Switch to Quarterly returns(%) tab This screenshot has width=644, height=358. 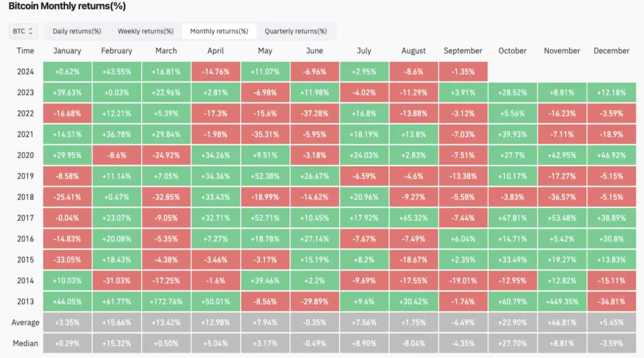pos(295,31)
